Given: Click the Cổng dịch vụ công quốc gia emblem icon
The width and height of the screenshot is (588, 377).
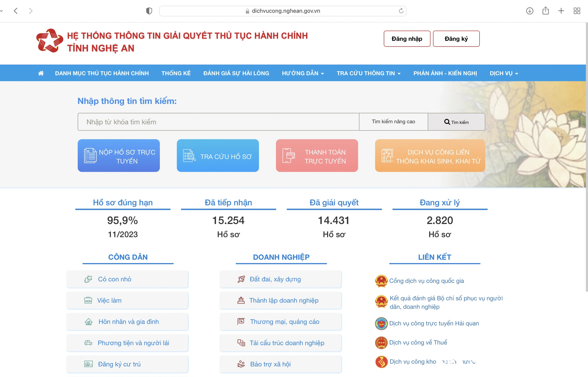Looking at the screenshot, I should (381, 280).
